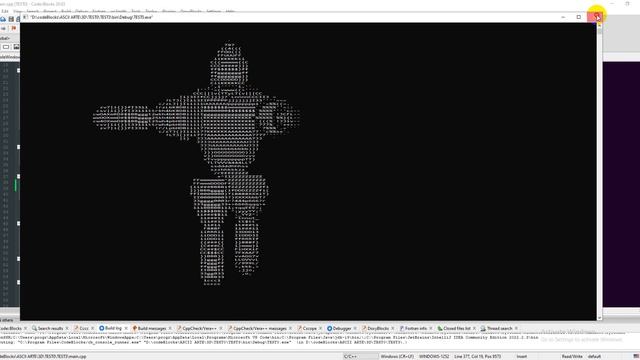640x360 pixels.
Task: Close the Search results tab with its X
Action: 67,328
